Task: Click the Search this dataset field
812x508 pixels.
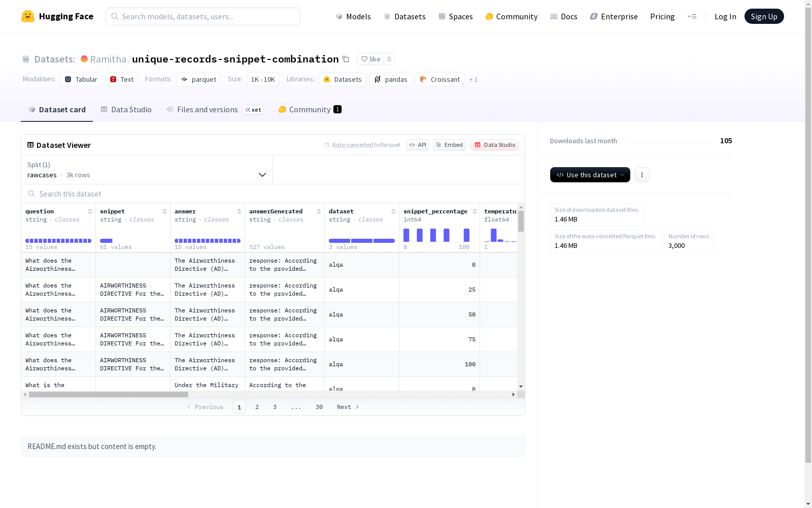Action: point(273,194)
